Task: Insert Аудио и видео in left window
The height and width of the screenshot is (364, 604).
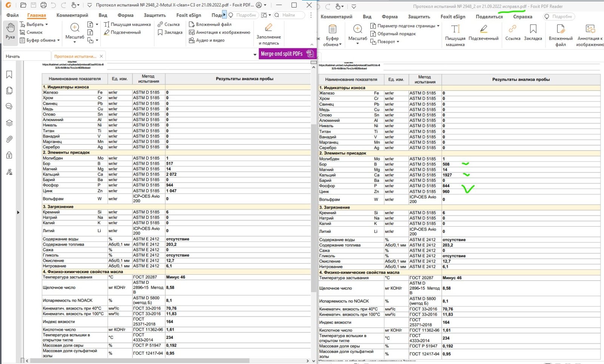Action: point(206,40)
